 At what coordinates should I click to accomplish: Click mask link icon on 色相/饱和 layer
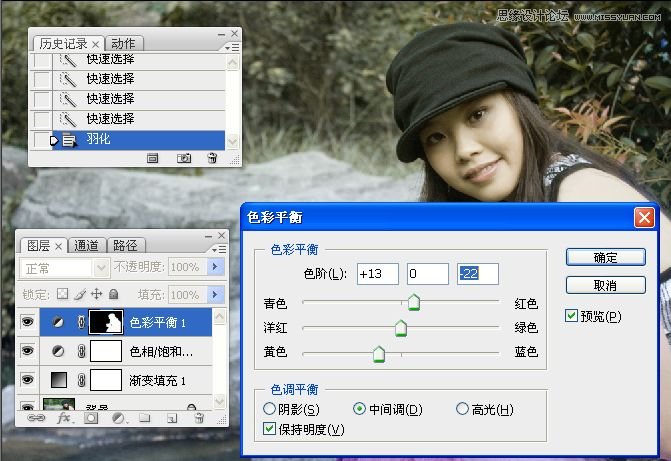click(x=81, y=351)
